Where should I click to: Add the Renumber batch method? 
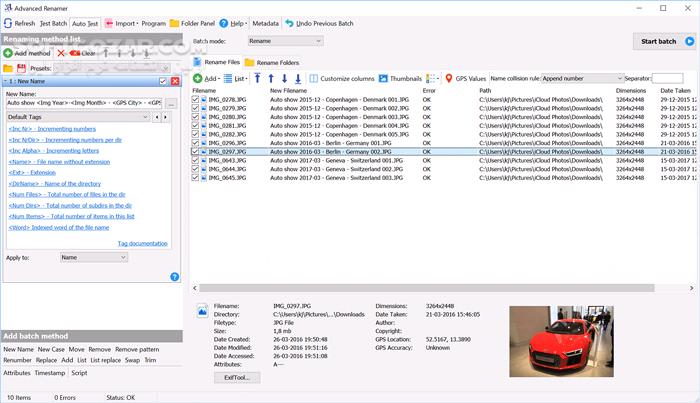click(x=17, y=360)
